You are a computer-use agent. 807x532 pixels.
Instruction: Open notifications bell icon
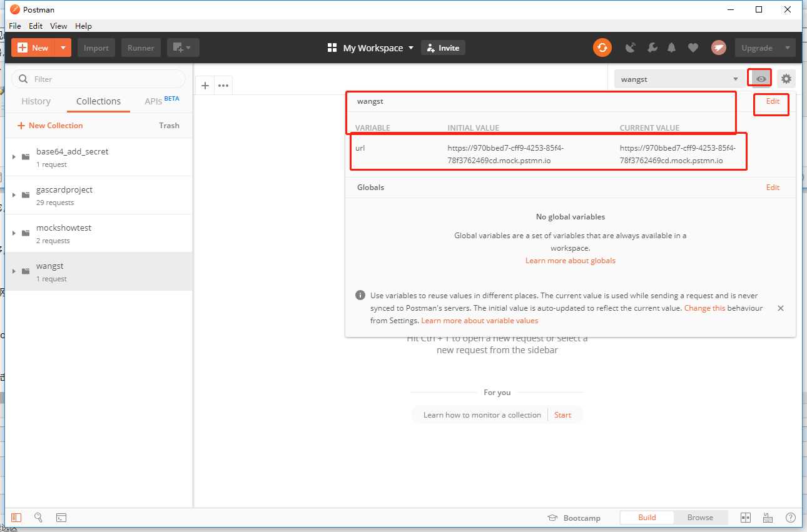672,48
